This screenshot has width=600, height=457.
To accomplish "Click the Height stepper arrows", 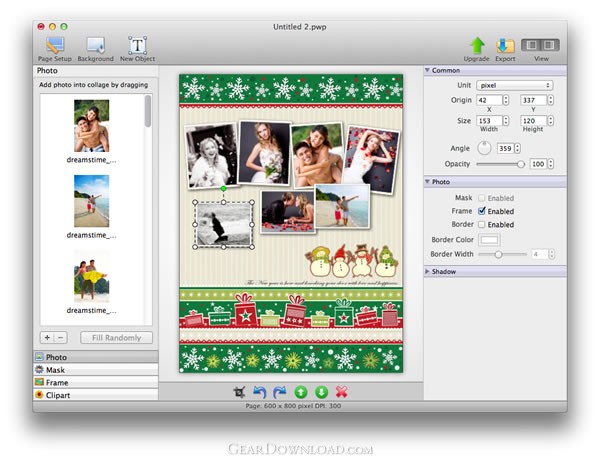I will [x=550, y=121].
